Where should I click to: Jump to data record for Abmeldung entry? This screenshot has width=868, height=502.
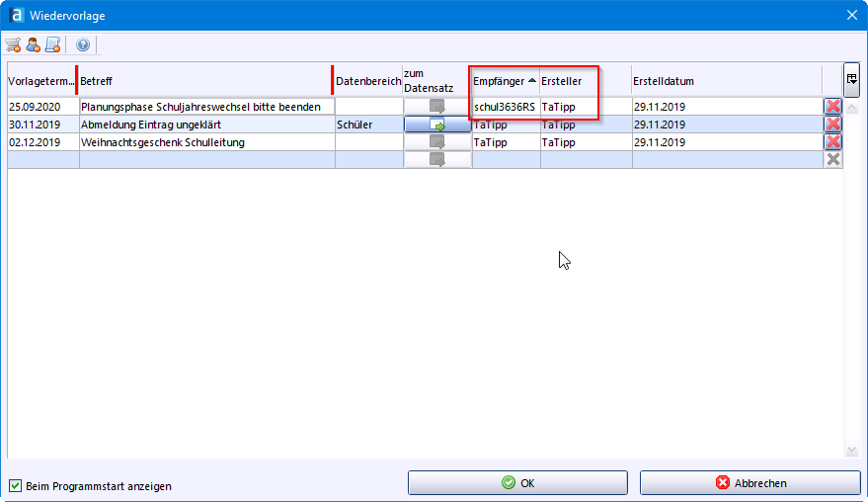click(437, 125)
